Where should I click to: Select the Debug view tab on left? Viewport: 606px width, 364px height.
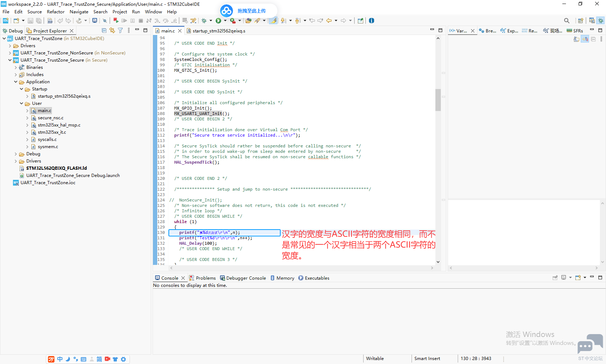pyautogui.click(x=13, y=31)
